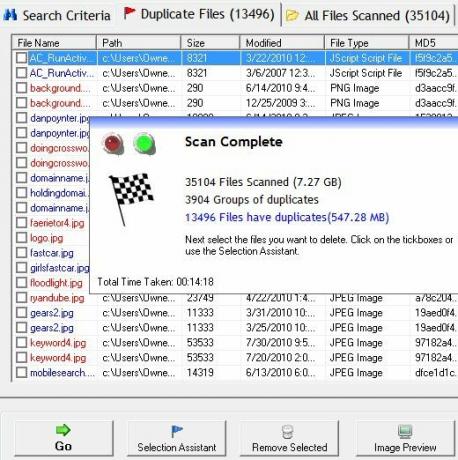This screenshot has height=460, width=458.
Task: Tick the checkbox for logo.jpg
Action: tap(22, 238)
